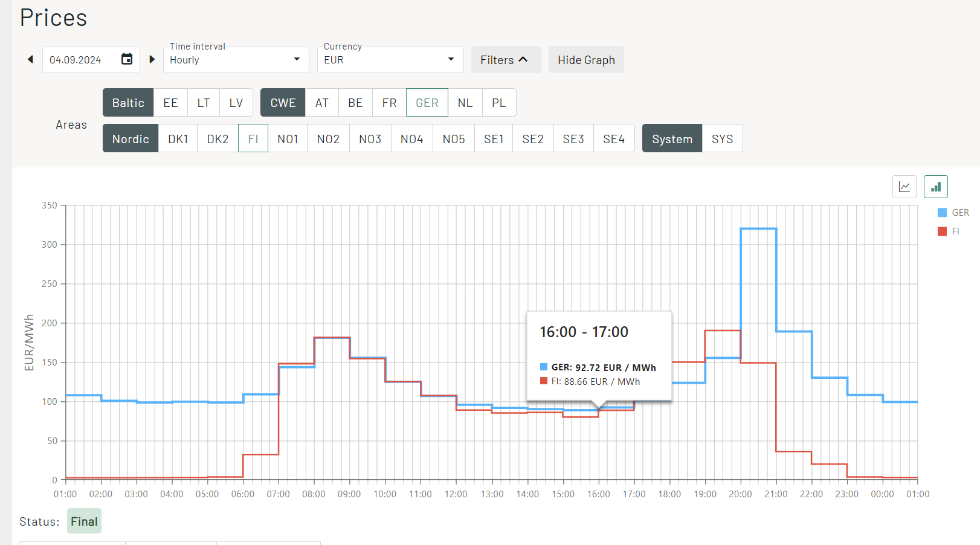Click the Hide Graph button
Image resolution: width=980 pixels, height=545 pixels.
585,60
